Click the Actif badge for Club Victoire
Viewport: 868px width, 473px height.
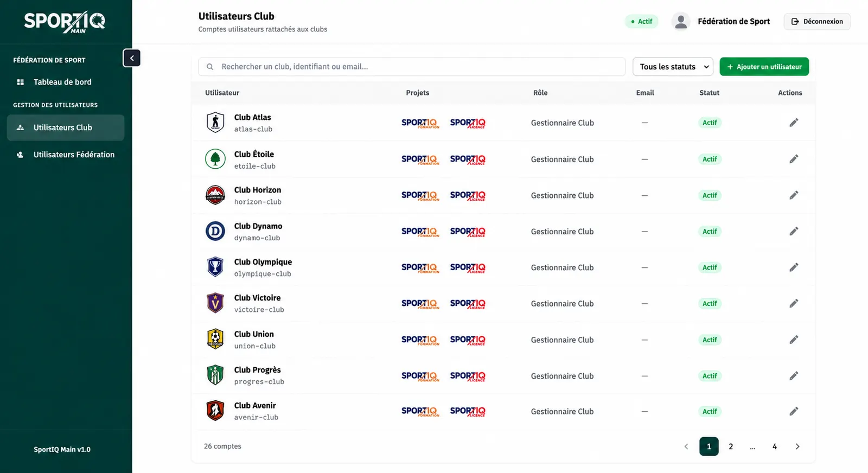point(710,303)
